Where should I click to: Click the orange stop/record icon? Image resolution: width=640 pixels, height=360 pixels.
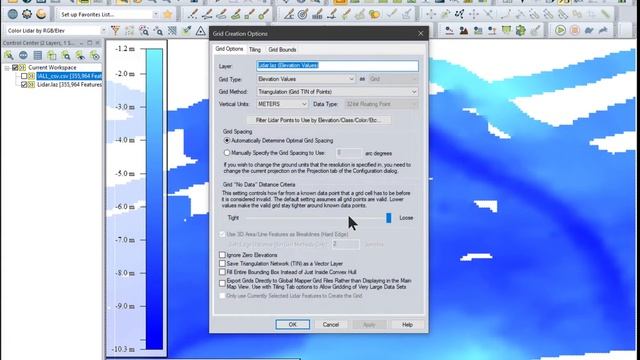coord(575,30)
